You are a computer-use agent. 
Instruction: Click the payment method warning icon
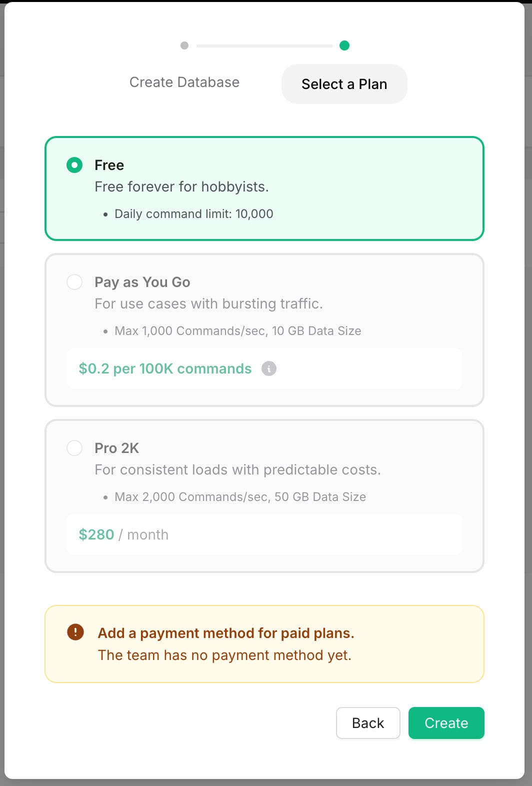pyautogui.click(x=75, y=632)
